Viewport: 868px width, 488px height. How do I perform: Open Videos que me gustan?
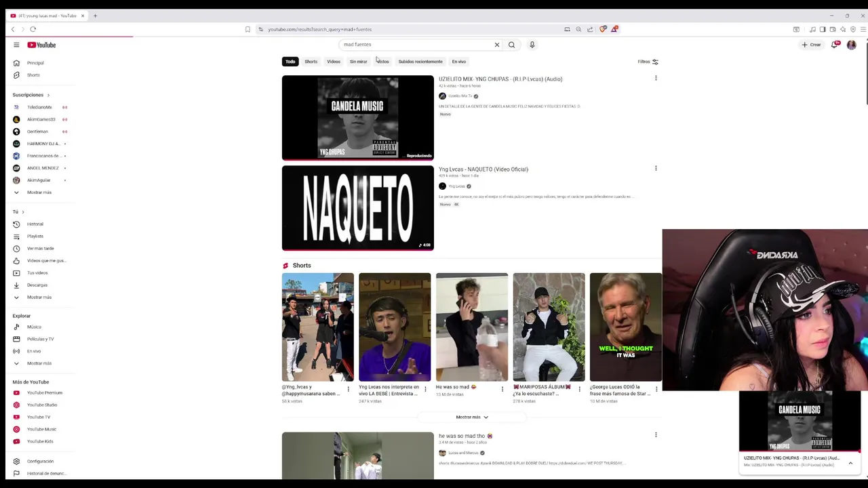(45, 261)
